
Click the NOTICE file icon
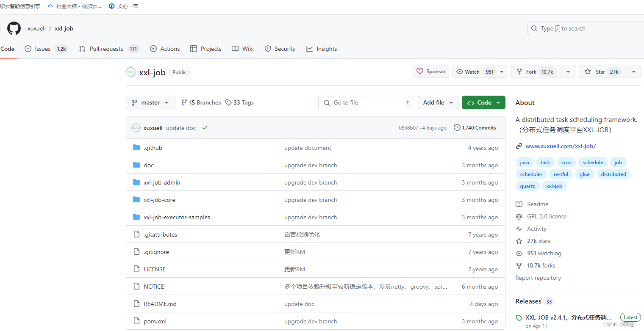(x=136, y=287)
